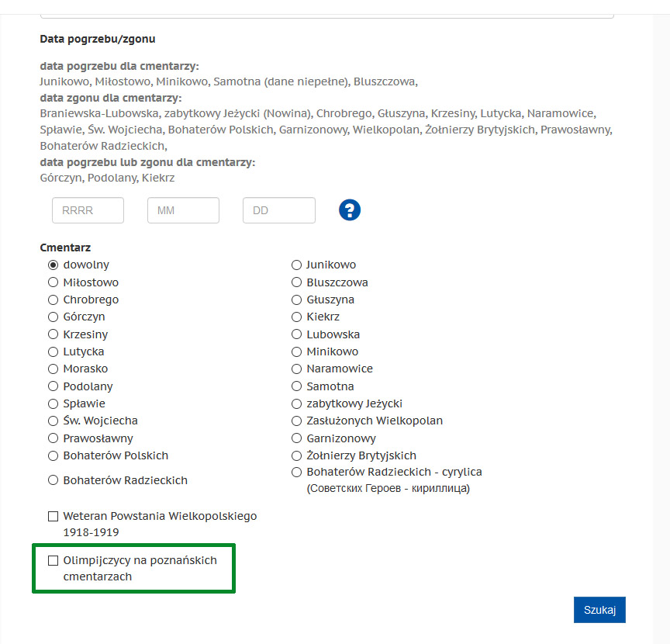
Task: Select Żołnierzy Brytyjskich cemetery option
Action: tap(296, 456)
